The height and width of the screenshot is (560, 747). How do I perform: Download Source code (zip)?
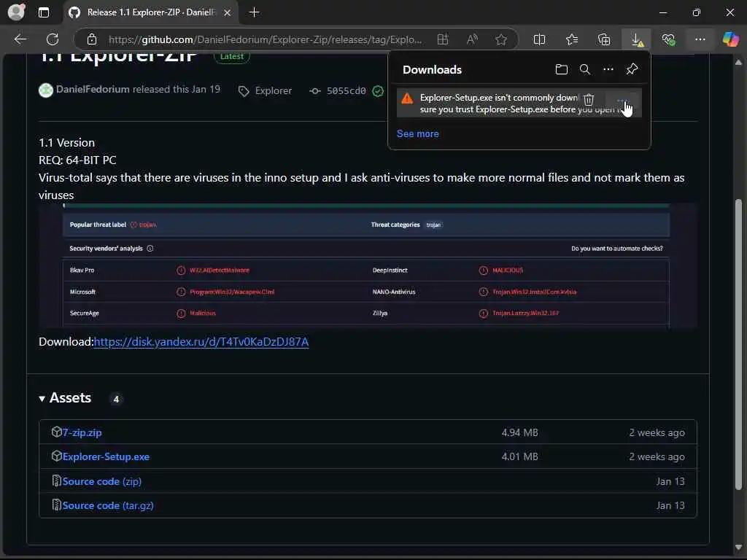coord(102,481)
